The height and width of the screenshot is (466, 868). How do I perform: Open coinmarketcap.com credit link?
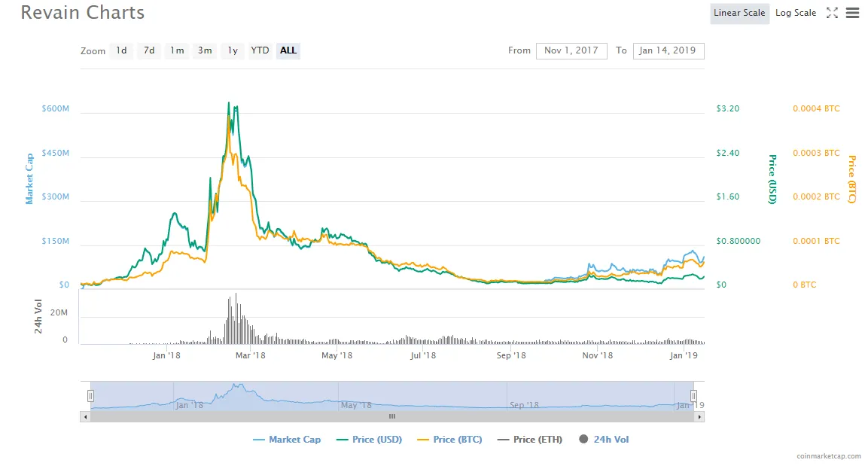click(x=829, y=456)
